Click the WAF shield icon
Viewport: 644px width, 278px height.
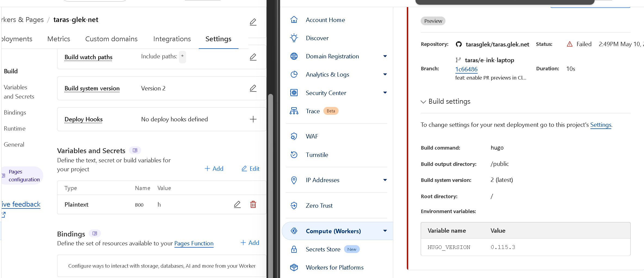294,136
